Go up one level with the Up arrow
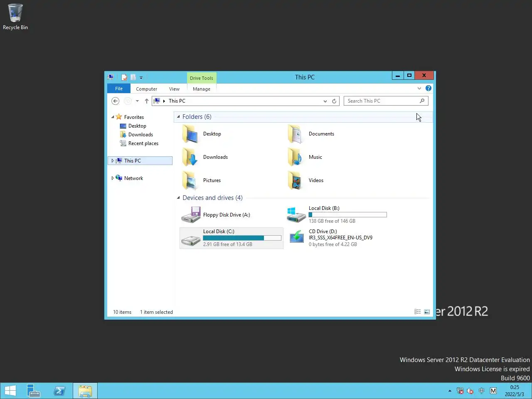532x399 pixels. point(147,101)
